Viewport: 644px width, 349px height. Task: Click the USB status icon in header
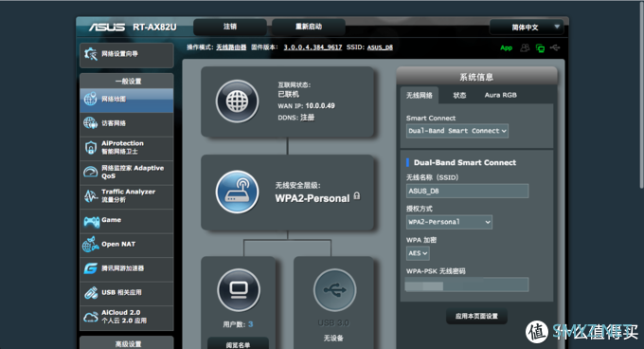(555, 47)
